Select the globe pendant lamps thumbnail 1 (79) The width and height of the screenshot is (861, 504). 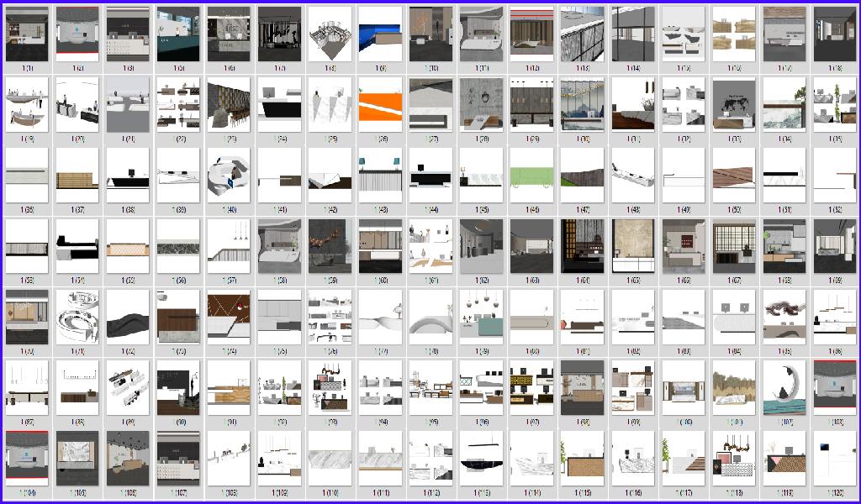481,317
